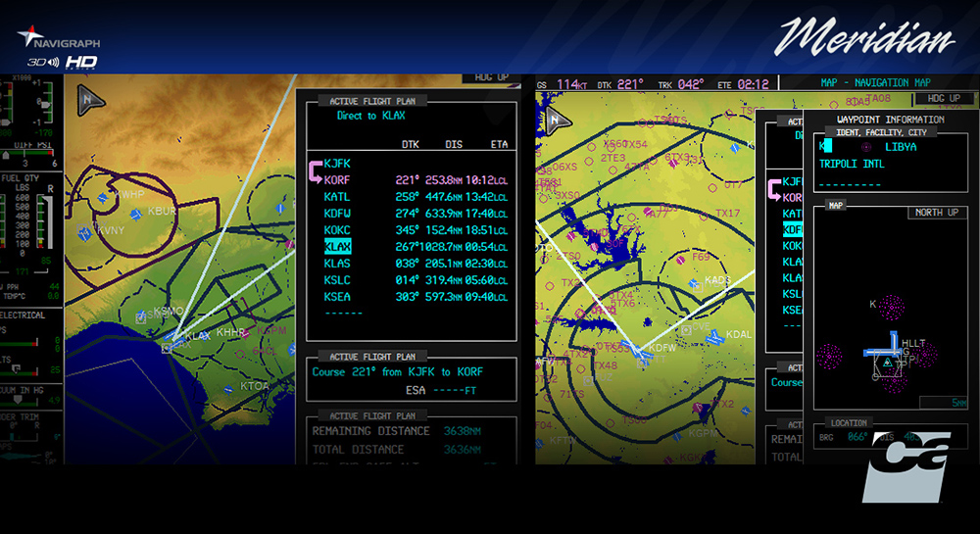980x534 pixels.
Task: Click the waypoint ident input field
Action: (x=826, y=146)
